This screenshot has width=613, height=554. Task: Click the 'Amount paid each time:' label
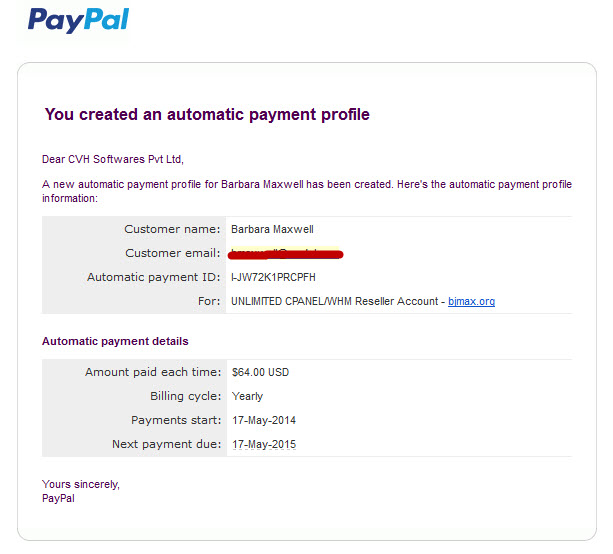pyautogui.click(x=153, y=372)
